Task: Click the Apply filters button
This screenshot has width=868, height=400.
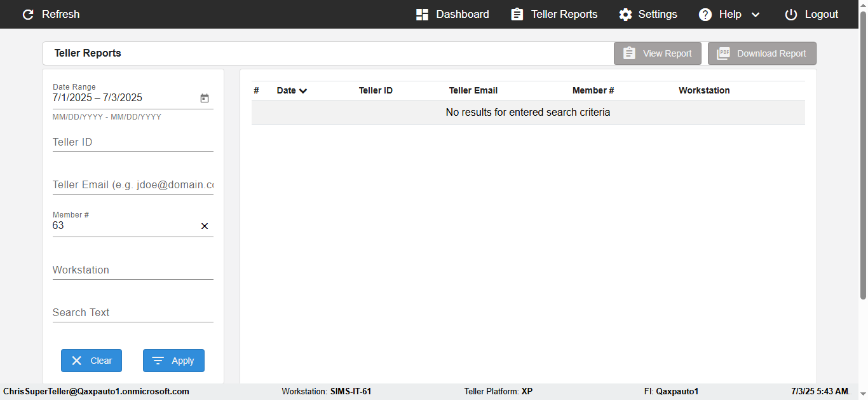Action: [173, 361]
